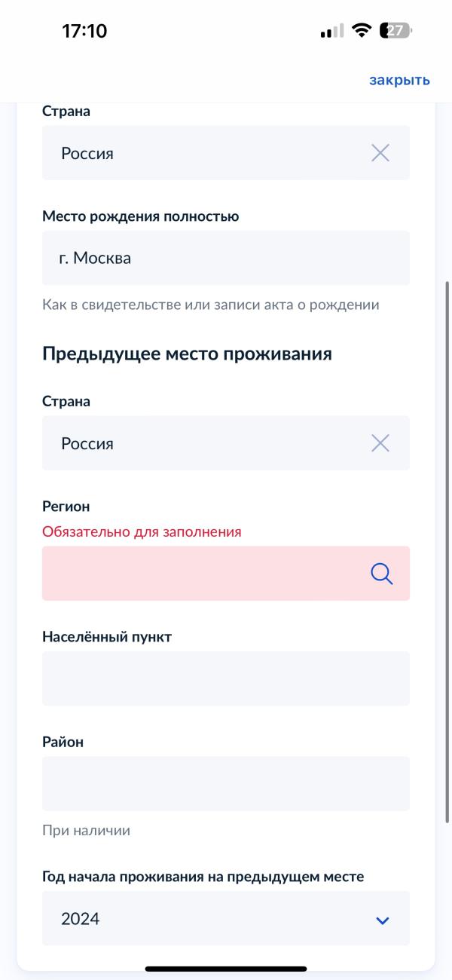This screenshot has width=452, height=980.
Task: Tap the home indicator bar at bottom
Action: [226, 969]
